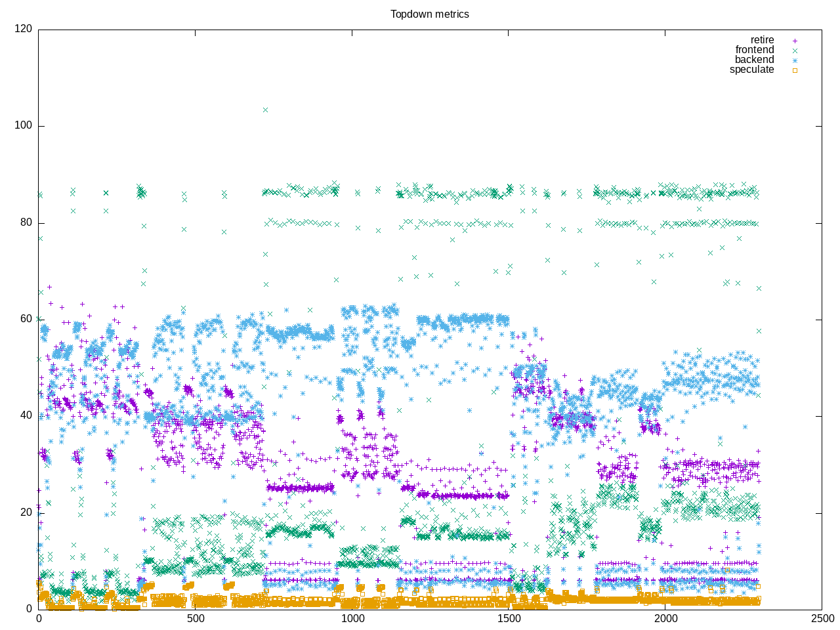Toggle the speculate series legend label

(x=751, y=70)
